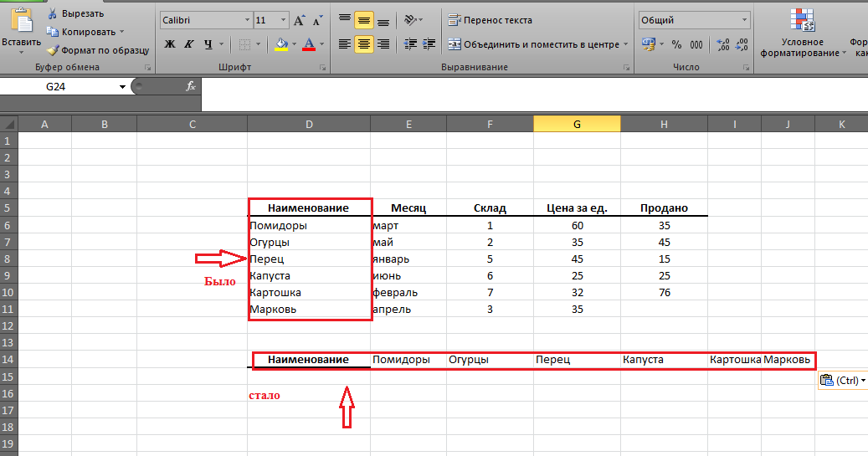Decrease font size with small A icon
Viewport: 868px width, 456px height.
click(317, 20)
